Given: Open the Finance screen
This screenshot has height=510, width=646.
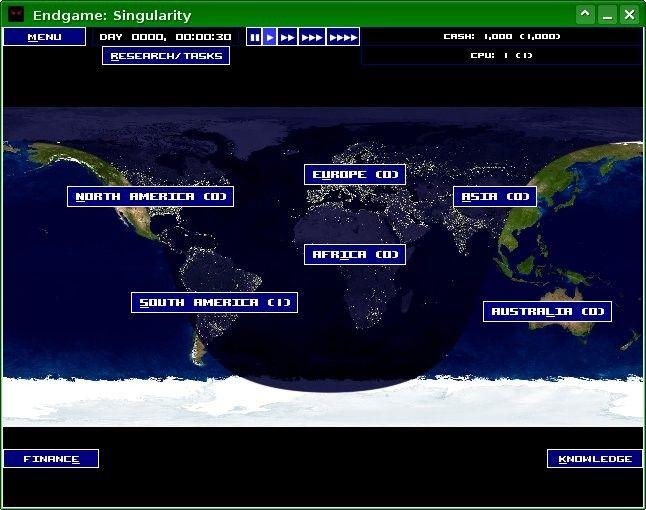Looking at the screenshot, I should click(51, 459).
